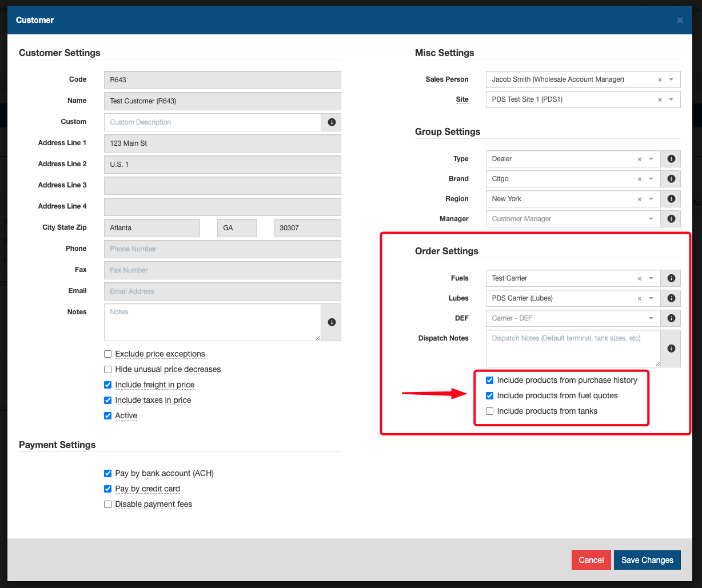The height and width of the screenshot is (588, 702).
Task: Click info icon next to Fuels carrier
Action: [671, 278]
